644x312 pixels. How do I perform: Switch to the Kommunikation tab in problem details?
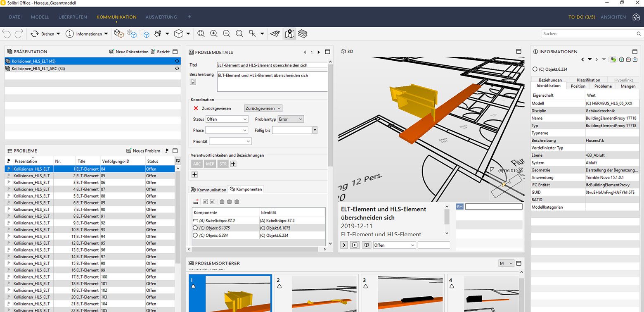click(x=208, y=190)
